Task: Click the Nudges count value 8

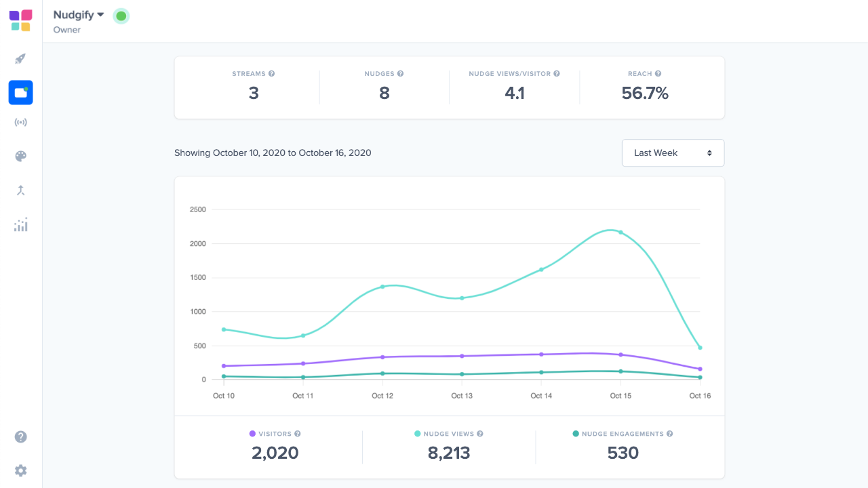Action: pyautogui.click(x=384, y=94)
